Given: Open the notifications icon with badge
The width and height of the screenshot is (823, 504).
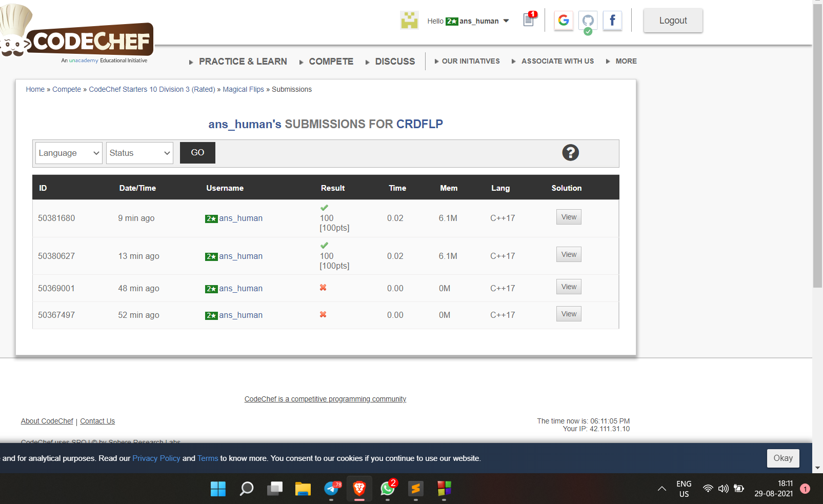Looking at the screenshot, I should point(530,19).
